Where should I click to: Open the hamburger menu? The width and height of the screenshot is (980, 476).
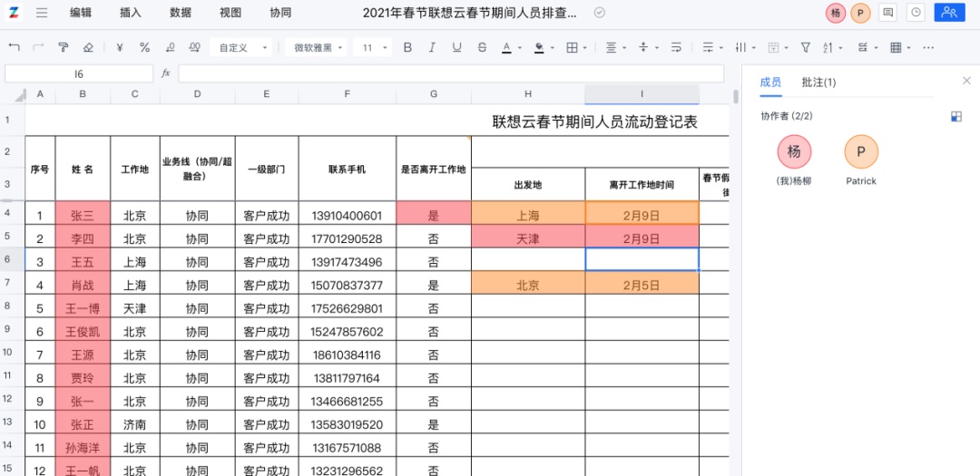[42, 13]
